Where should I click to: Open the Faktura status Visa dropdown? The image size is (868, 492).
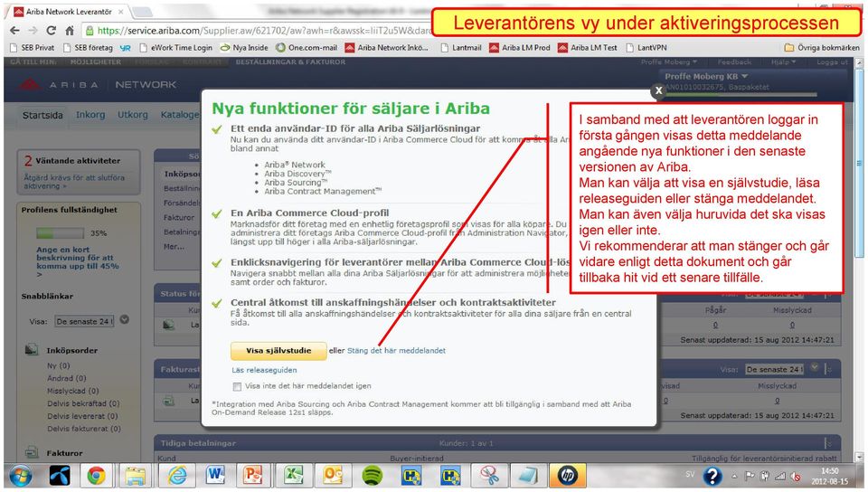coord(774,369)
